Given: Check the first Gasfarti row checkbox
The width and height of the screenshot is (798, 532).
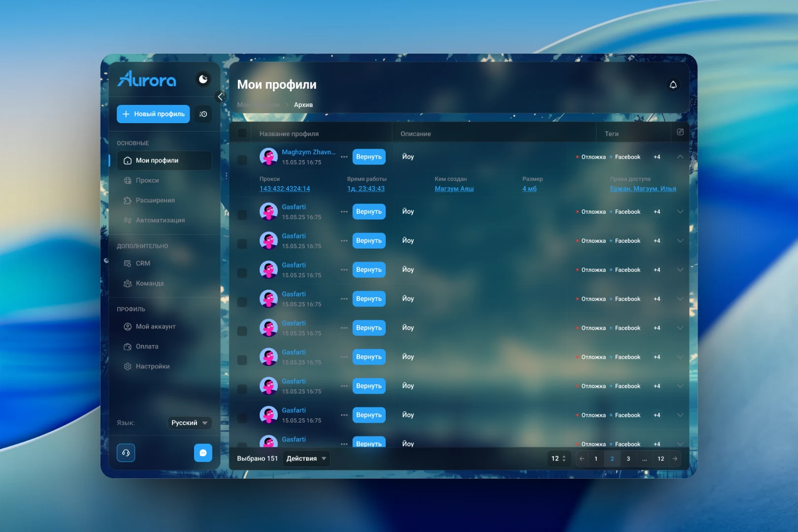Looking at the screenshot, I should tap(242, 215).
